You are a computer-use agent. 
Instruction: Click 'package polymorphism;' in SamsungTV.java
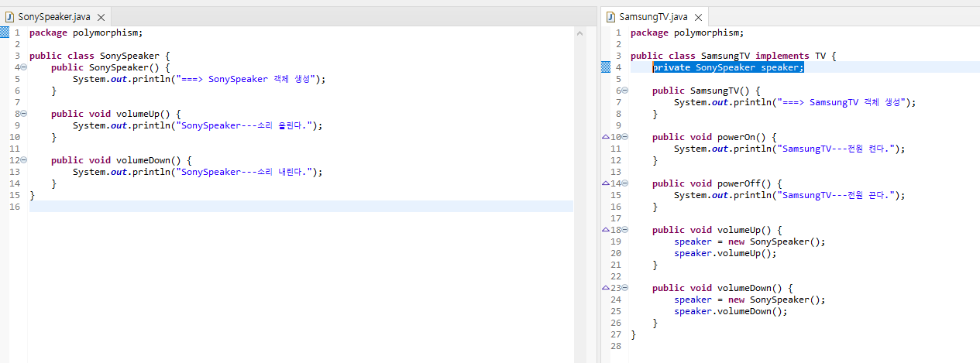point(687,33)
